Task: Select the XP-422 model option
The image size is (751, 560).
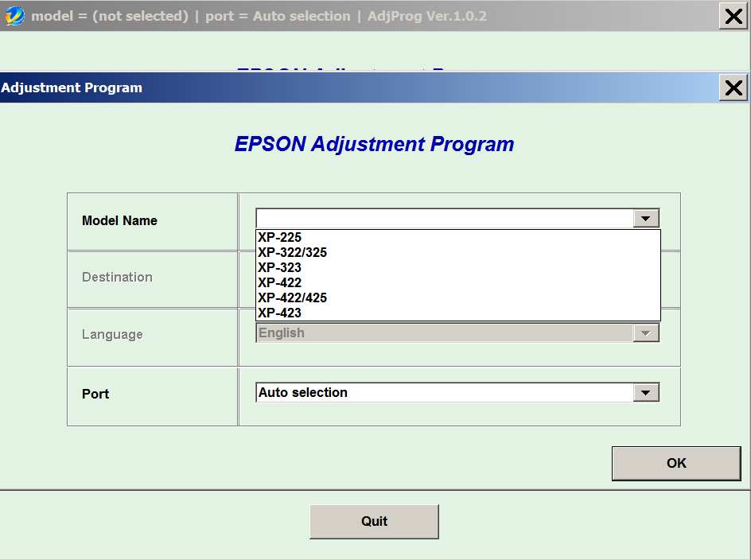Action: 458,282
